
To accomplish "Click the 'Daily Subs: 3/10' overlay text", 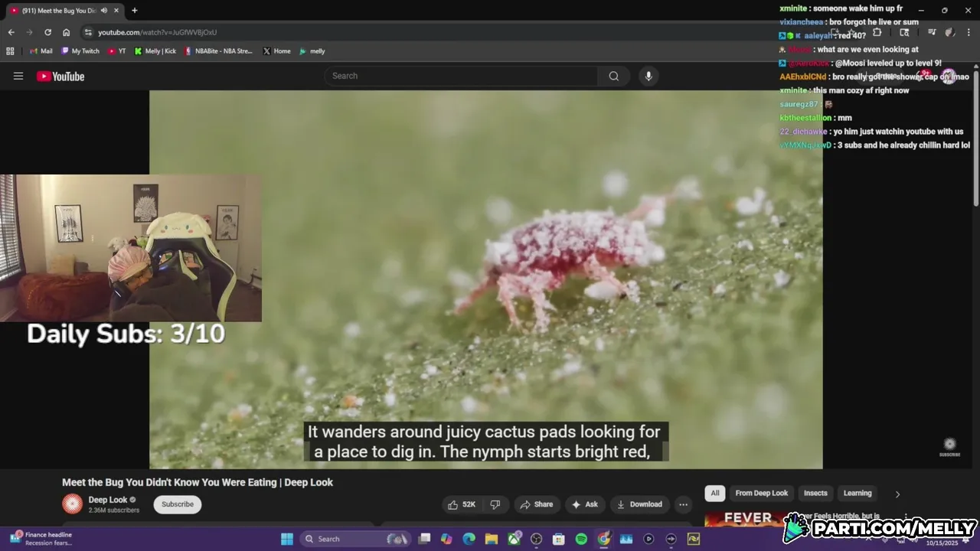I will click(x=126, y=334).
